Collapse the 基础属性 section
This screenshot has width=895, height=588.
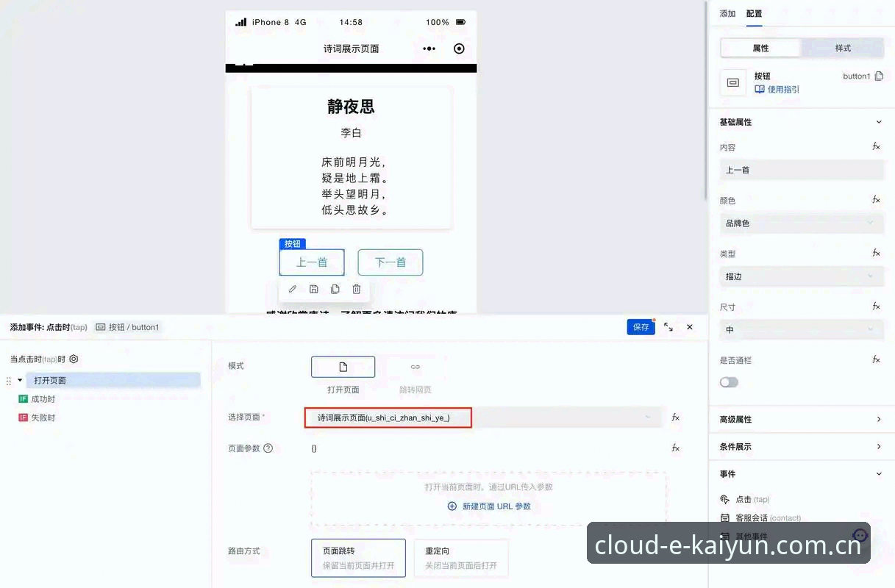click(879, 122)
